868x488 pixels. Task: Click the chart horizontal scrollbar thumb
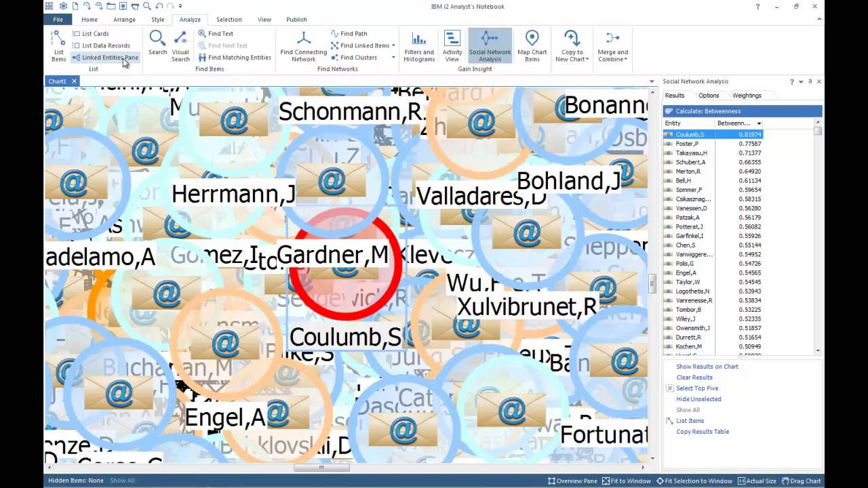click(321, 467)
